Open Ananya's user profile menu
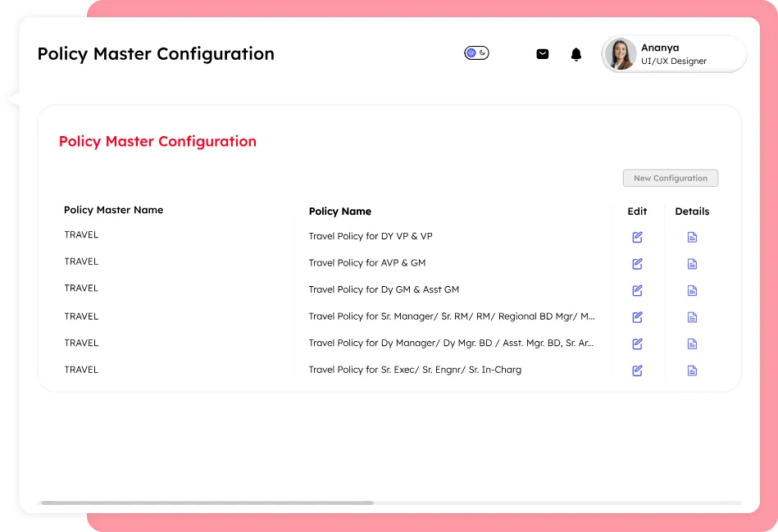The width and height of the screenshot is (778, 532). pyautogui.click(x=674, y=54)
